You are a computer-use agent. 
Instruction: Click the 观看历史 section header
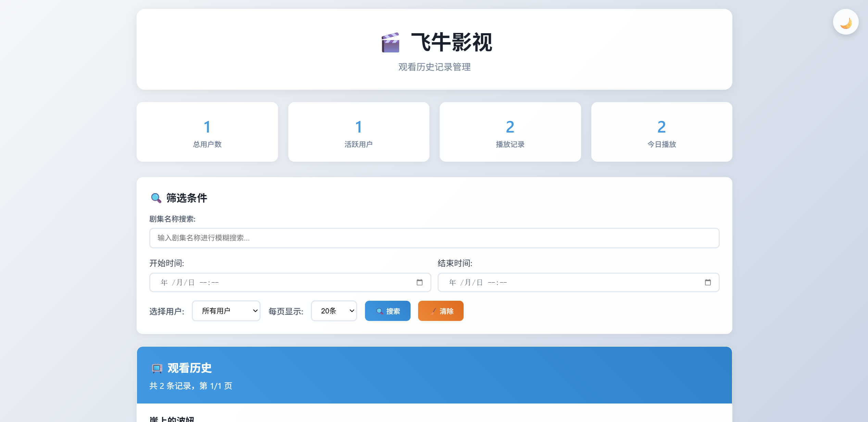(189, 368)
